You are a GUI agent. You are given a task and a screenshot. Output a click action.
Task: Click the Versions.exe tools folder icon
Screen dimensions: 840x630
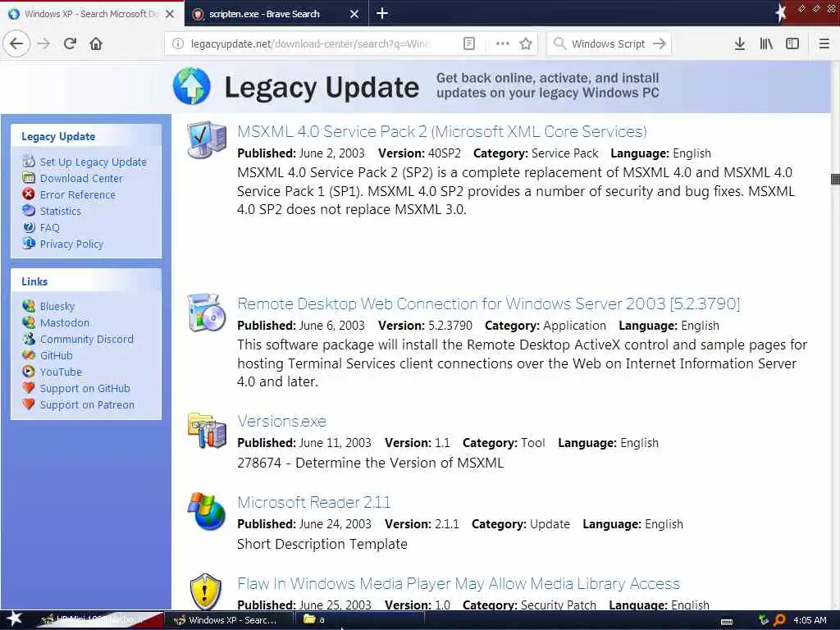[x=207, y=430]
